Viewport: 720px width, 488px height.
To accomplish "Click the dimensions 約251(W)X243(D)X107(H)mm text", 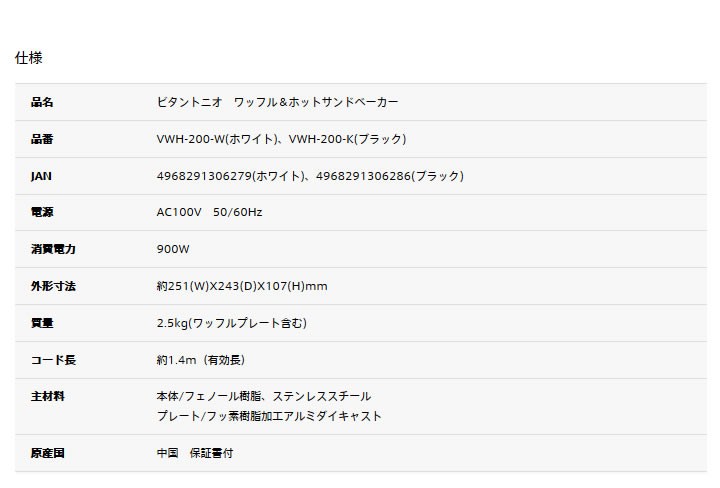I will pos(242,286).
